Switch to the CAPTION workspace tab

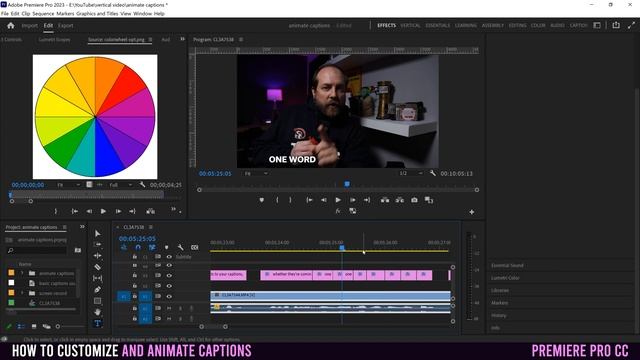(x=578, y=25)
